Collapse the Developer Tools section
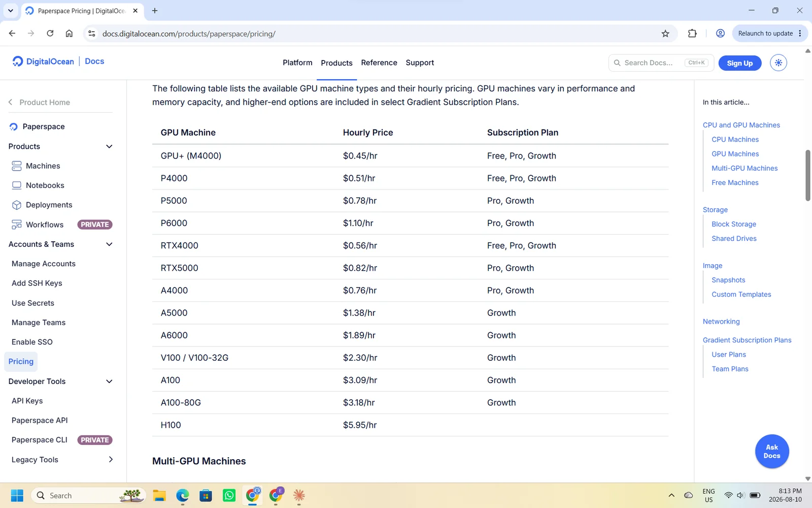812x508 pixels. pyautogui.click(x=109, y=382)
